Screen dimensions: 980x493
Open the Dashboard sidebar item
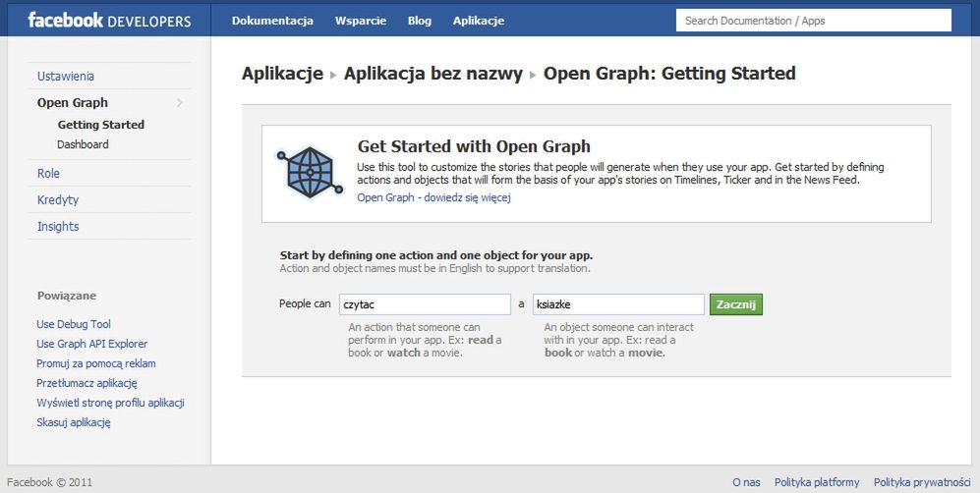point(83,144)
